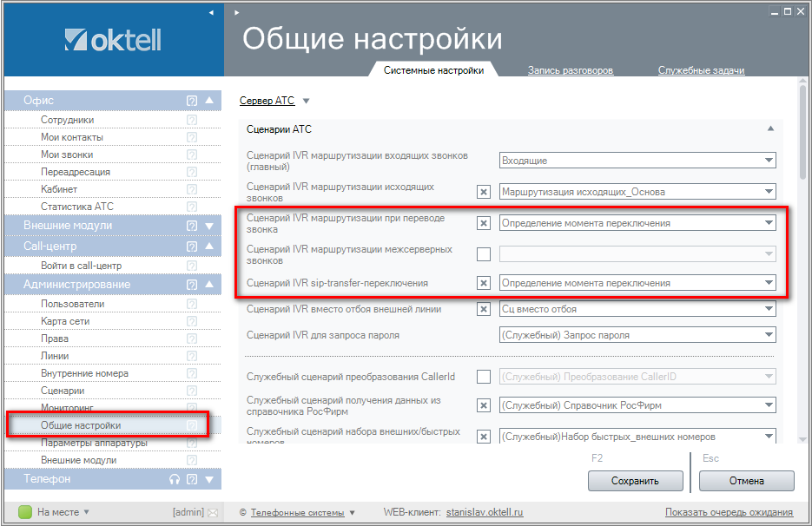Viewport: 812px width, 526px height.
Task: Open the Входящие scenario dropdown
Action: 637,161
